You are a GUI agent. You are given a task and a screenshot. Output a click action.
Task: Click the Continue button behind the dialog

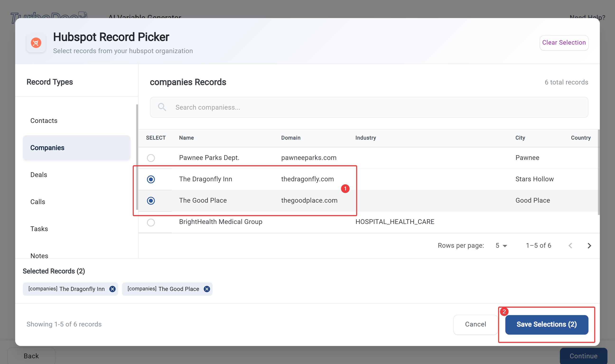(583, 356)
